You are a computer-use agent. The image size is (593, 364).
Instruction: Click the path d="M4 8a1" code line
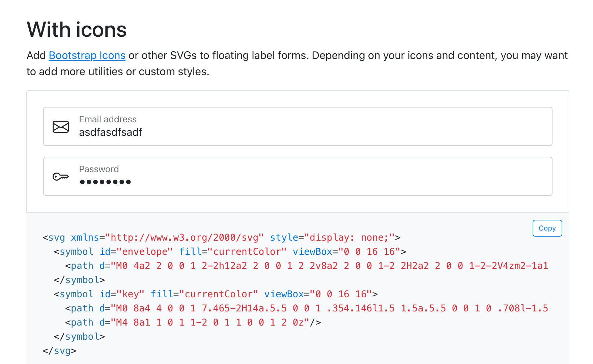[193, 323]
